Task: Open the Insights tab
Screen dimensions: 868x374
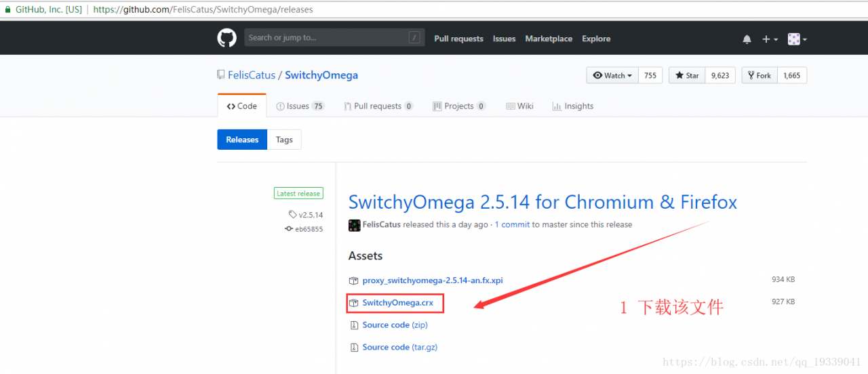Action: click(x=573, y=106)
